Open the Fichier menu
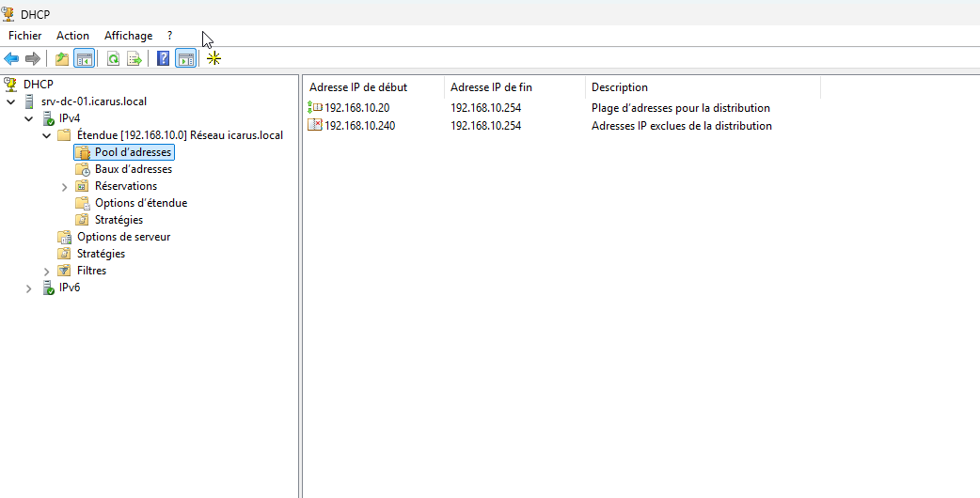Image resolution: width=980 pixels, height=498 pixels. click(25, 36)
